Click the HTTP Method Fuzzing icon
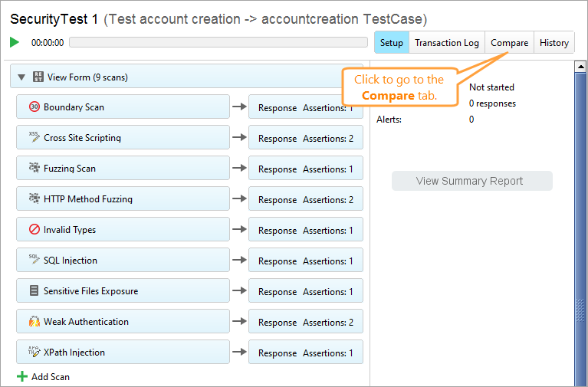This screenshot has width=588, height=387. pyautogui.click(x=34, y=198)
